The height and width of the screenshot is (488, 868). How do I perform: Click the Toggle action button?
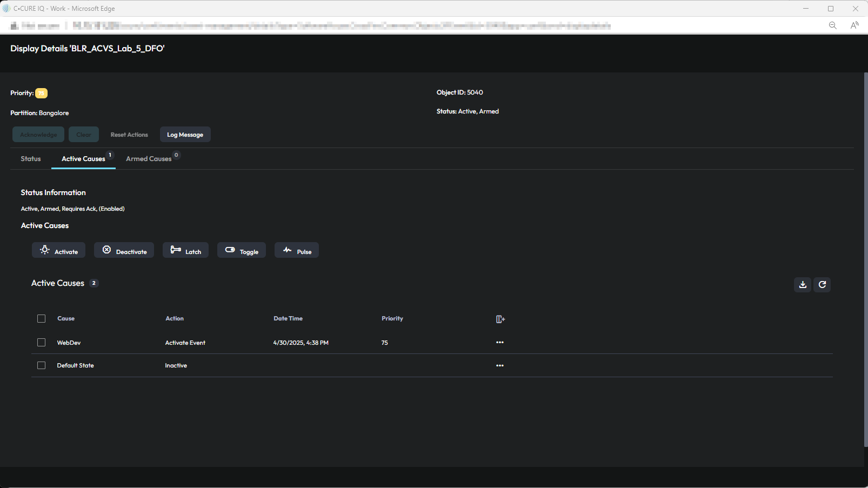[x=241, y=250]
